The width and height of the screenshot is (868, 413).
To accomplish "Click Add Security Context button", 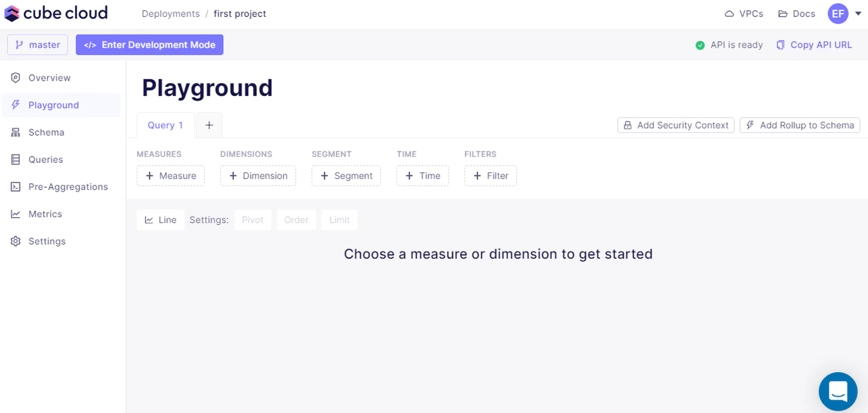I will (676, 125).
